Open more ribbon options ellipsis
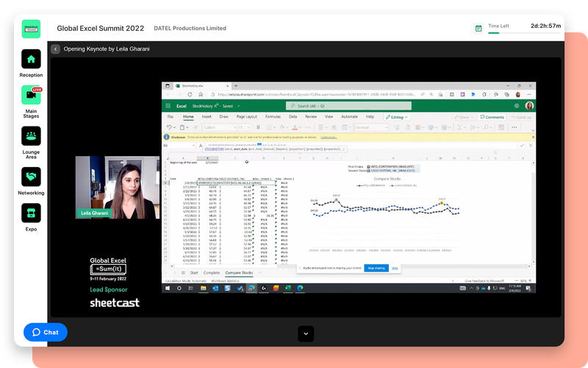This screenshot has width=588, height=368. pyautogui.click(x=514, y=127)
